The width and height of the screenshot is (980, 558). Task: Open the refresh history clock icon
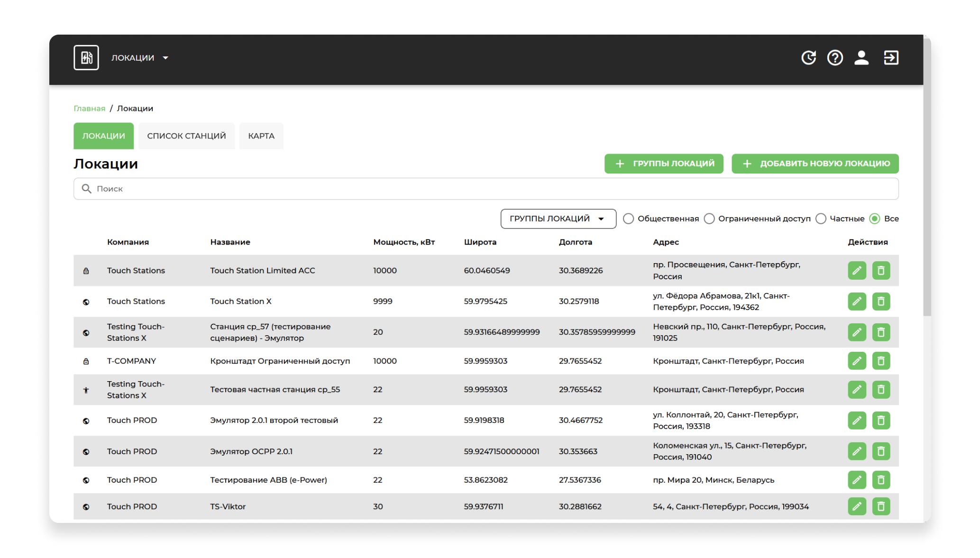point(808,58)
